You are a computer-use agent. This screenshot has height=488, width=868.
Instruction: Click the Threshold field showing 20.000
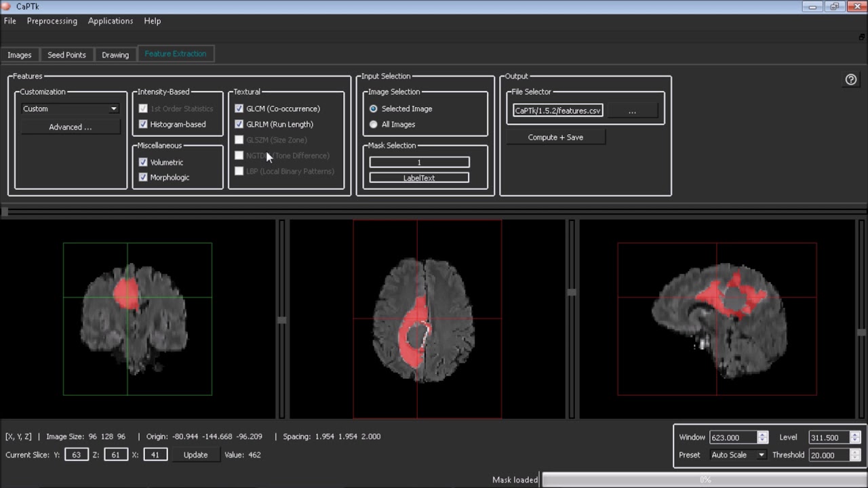click(x=829, y=455)
